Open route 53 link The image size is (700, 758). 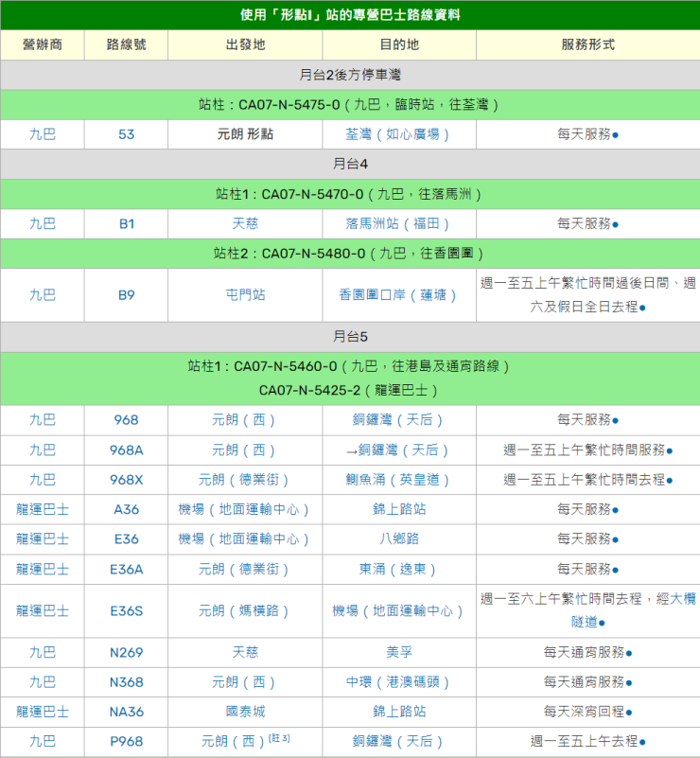[x=126, y=134]
